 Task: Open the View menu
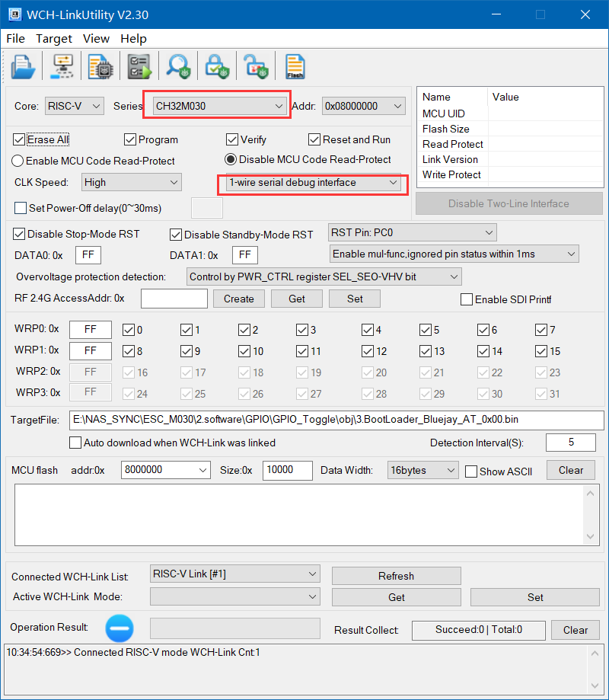[x=96, y=39]
